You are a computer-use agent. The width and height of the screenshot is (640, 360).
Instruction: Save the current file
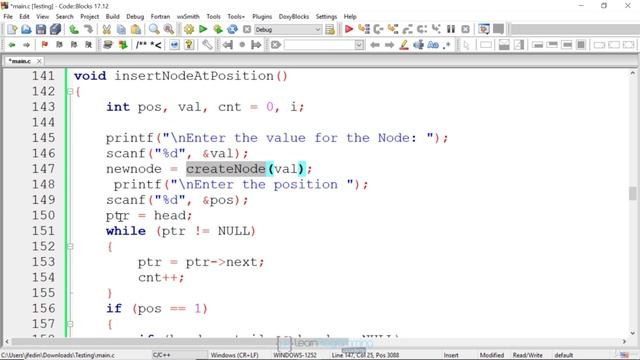[x=41, y=29]
